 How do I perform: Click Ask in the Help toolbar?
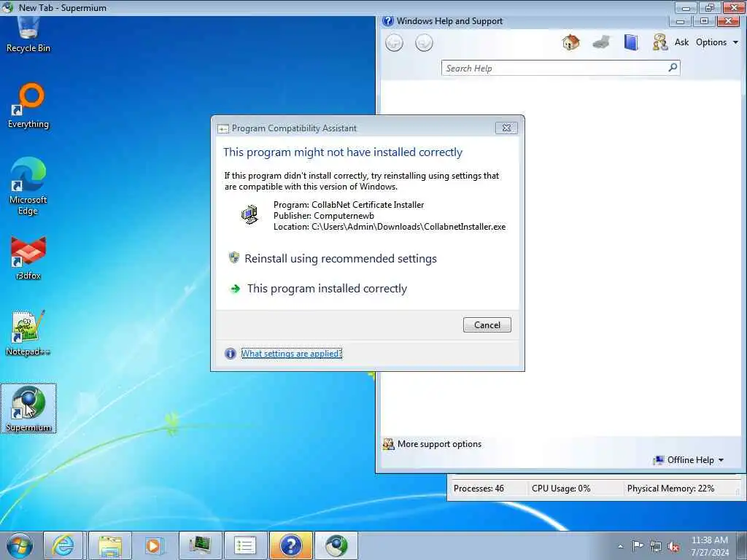click(671, 42)
